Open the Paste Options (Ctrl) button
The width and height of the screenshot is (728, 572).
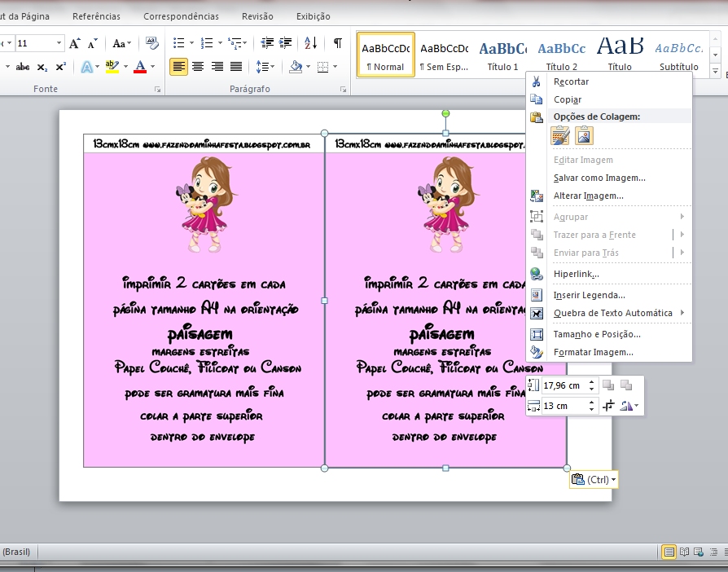tap(594, 480)
